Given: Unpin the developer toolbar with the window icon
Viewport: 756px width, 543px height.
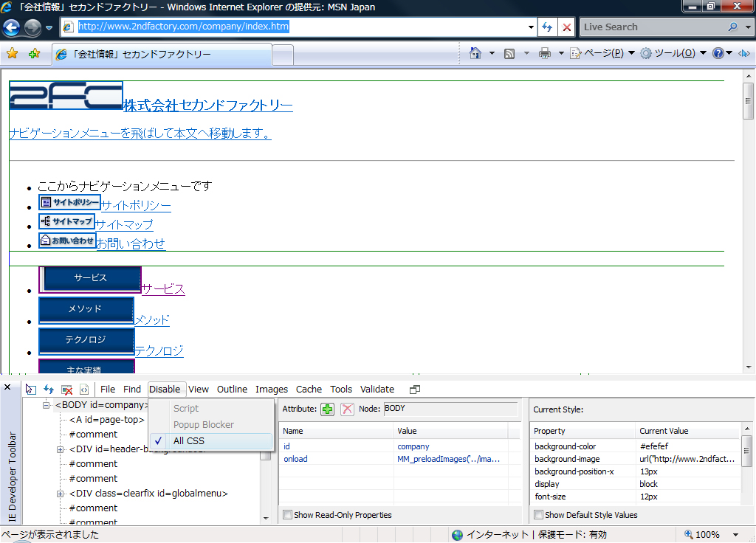Looking at the screenshot, I should 415,390.
